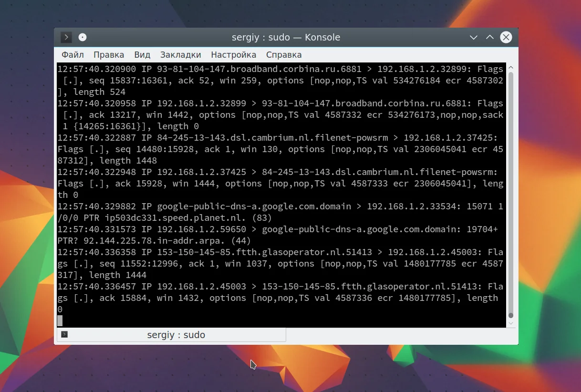Minimize the Konsole window
Viewport: 581px width, 392px height.
474,37
